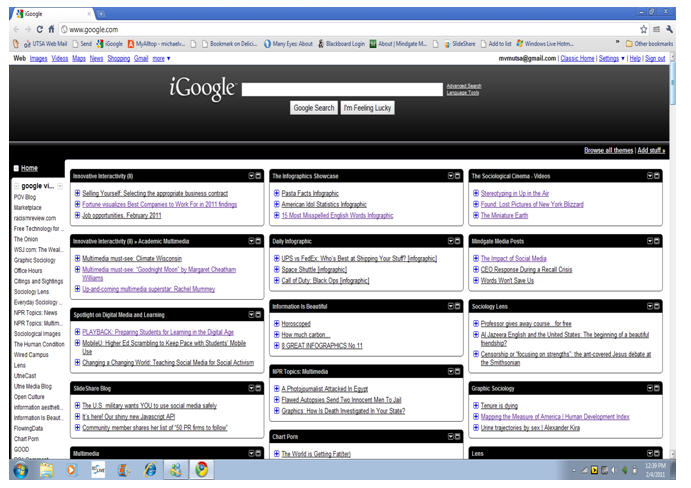Open menu of Innovative Interactivity gadget
This screenshot has height=488, width=691.
(251, 176)
